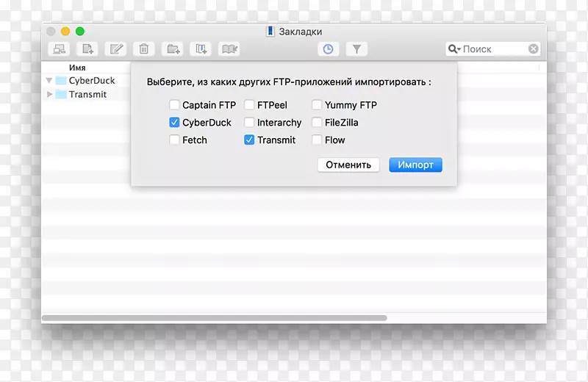Toggle the history clock toolbar icon
Viewport: 588px width, 382px height.
(x=328, y=49)
